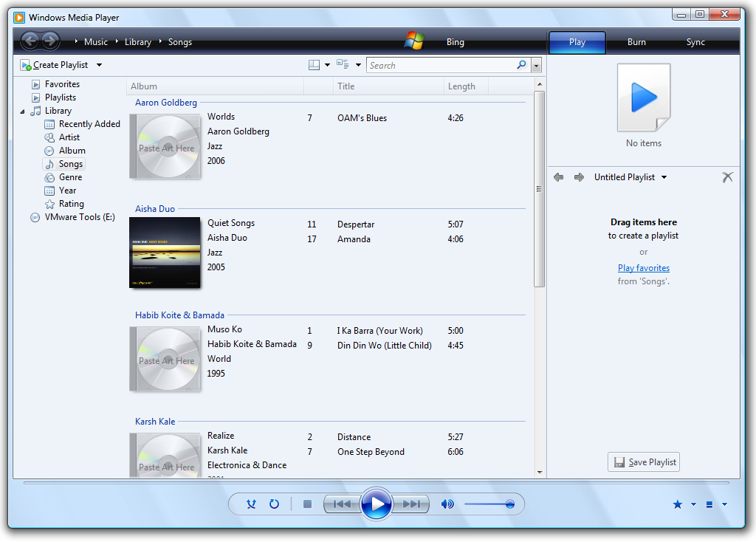Click the Layout options icon
Screen dimensions: 756x542
click(x=314, y=65)
